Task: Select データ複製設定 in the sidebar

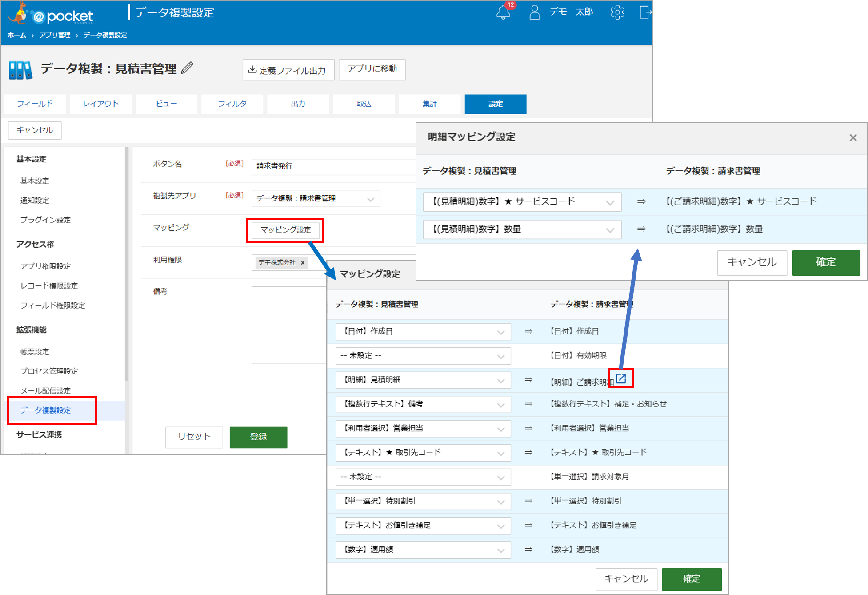Action: pos(45,410)
